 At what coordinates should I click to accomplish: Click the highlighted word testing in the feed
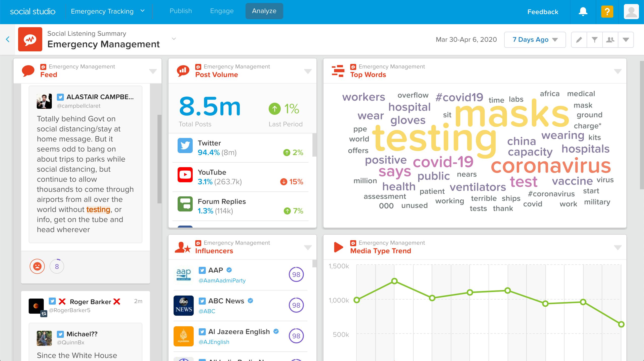[98, 209]
